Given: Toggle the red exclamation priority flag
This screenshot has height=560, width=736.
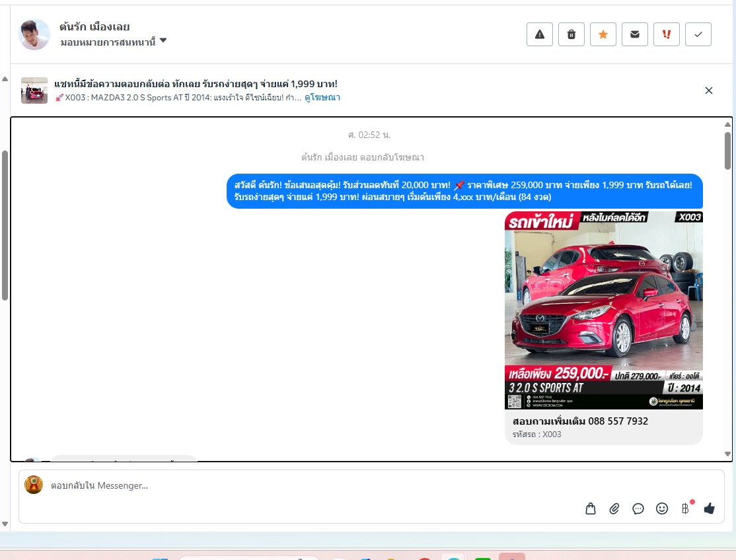Looking at the screenshot, I should (x=666, y=34).
